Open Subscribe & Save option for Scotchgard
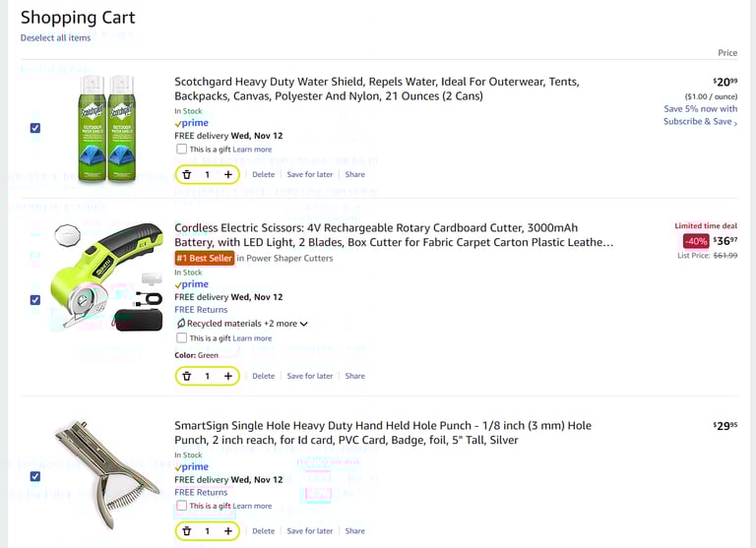The height and width of the screenshot is (548, 756). coord(700,121)
